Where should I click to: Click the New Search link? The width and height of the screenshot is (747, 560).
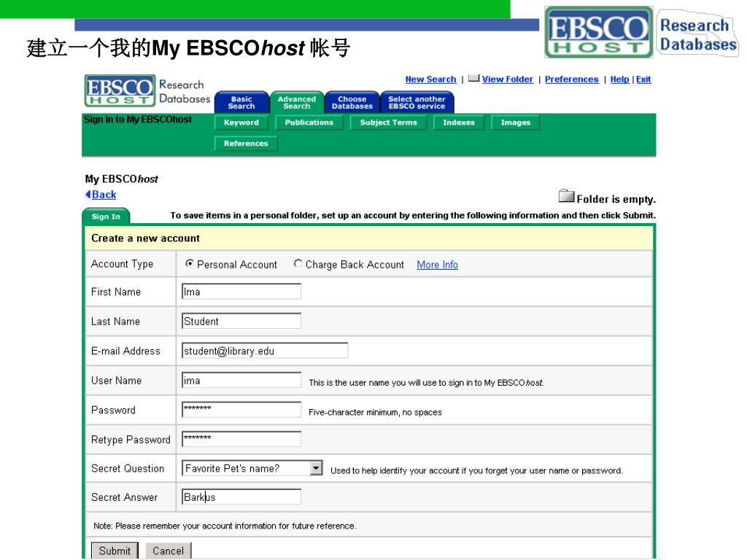point(430,79)
